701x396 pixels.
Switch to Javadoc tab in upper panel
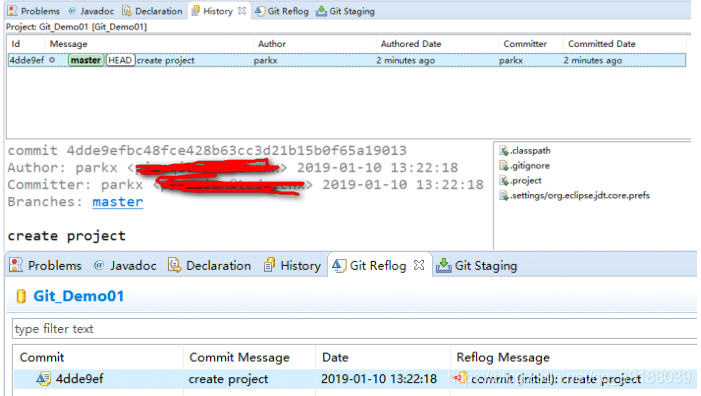tap(91, 11)
